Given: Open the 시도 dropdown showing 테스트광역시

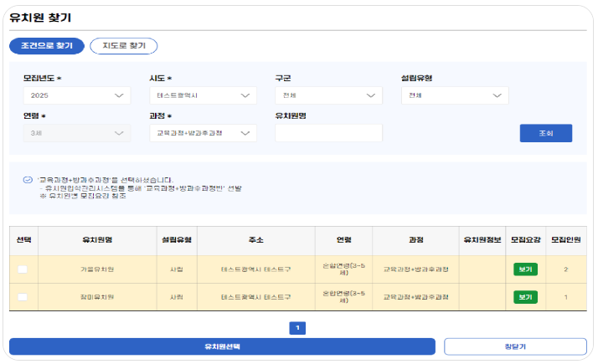Looking at the screenshot, I should [x=203, y=95].
